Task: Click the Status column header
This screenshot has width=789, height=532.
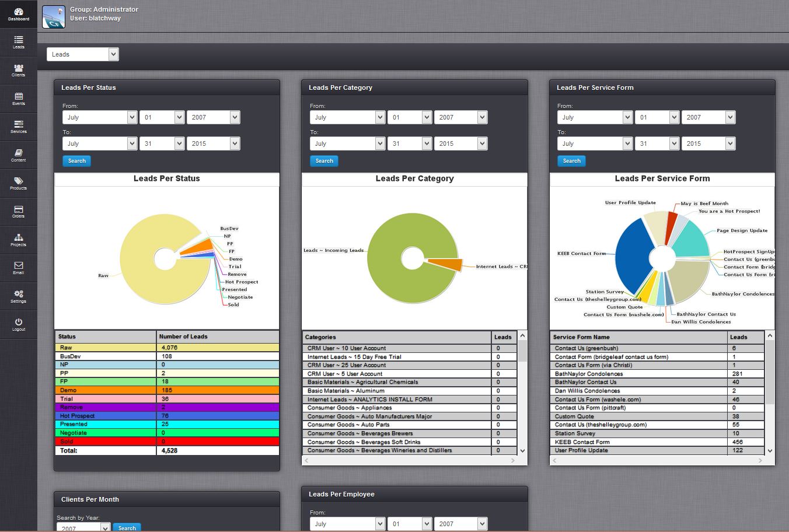Action: pos(106,337)
